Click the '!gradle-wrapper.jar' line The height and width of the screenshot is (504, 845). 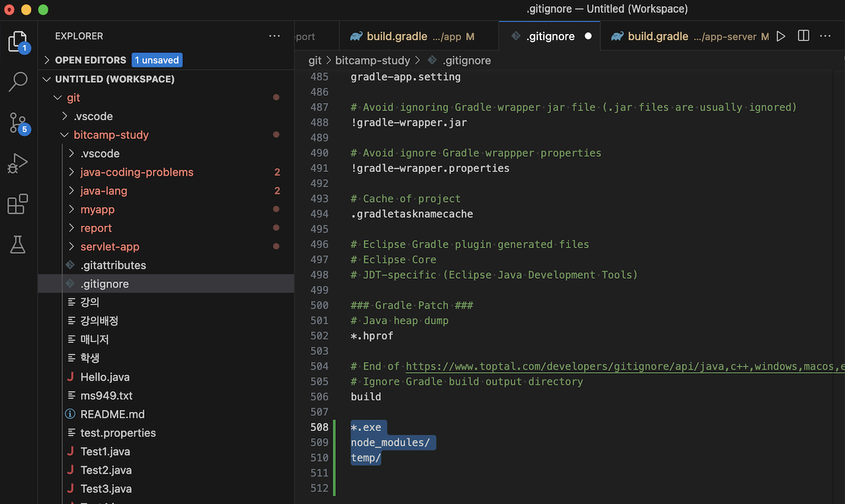click(x=409, y=123)
